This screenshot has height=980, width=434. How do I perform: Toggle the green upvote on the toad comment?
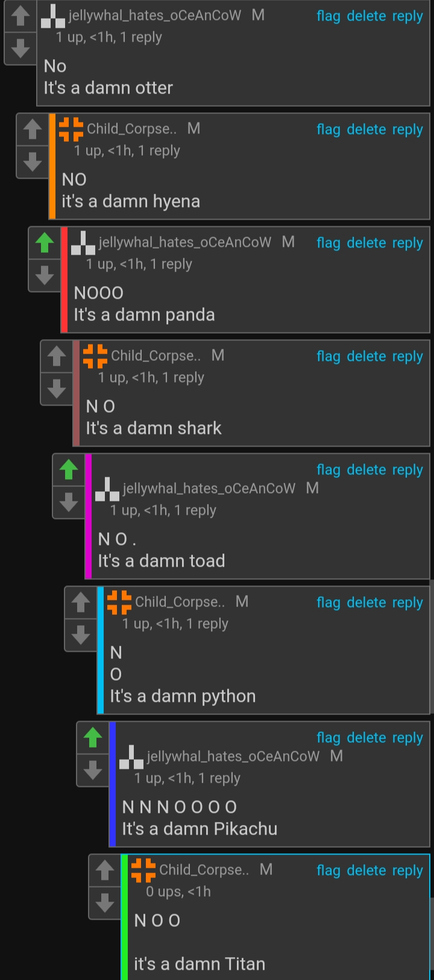[x=69, y=470]
